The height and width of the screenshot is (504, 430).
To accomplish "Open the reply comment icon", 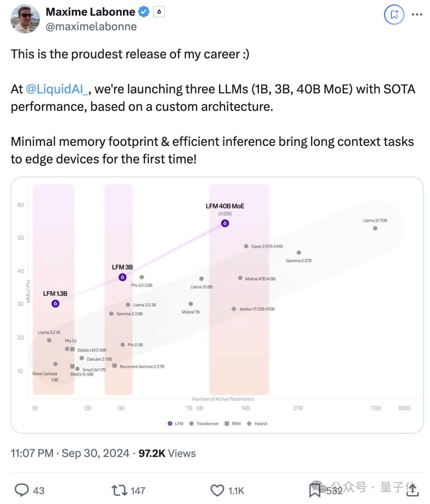I will 21,490.
